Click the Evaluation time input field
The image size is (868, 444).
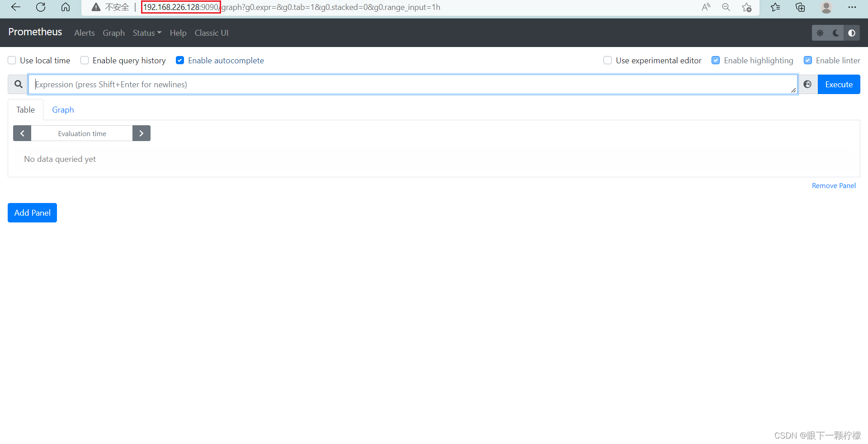point(82,133)
